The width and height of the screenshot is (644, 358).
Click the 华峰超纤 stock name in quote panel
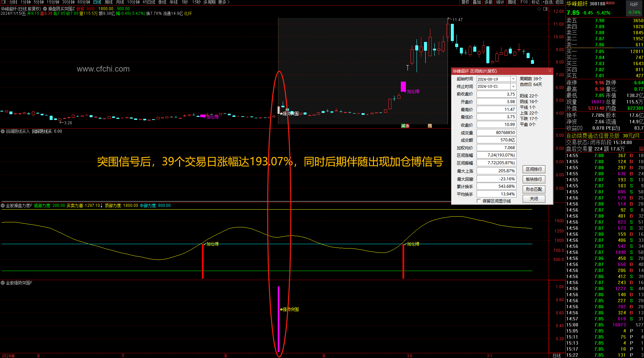[x=577, y=4]
